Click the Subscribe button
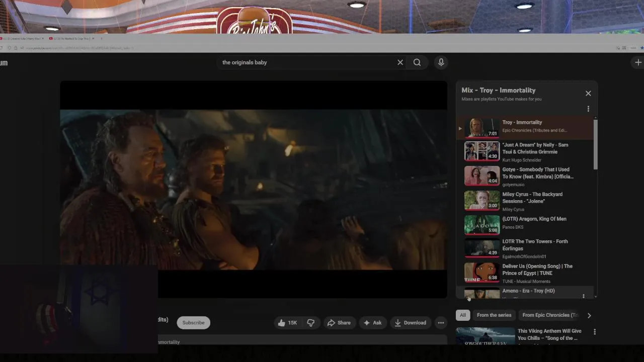 pyautogui.click(x=193, y=323)
